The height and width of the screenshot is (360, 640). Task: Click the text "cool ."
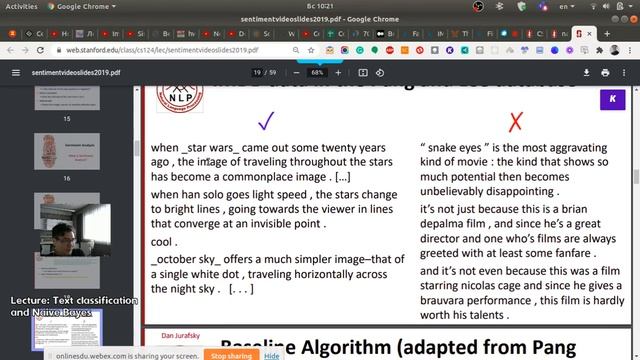(164, 242)
